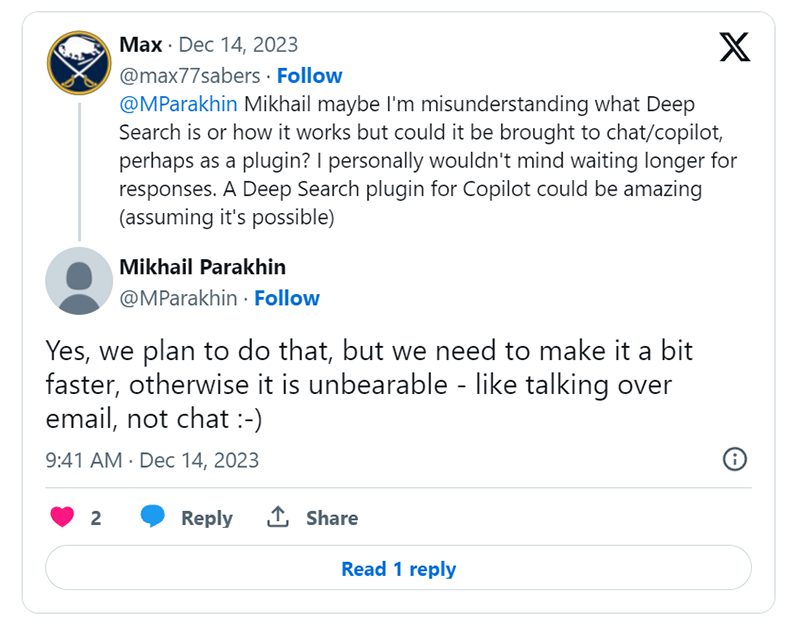The width and height of the screenshot is (800, 624).
Task: Click Max's Sabres avatar picture
Action: [79, 63]
